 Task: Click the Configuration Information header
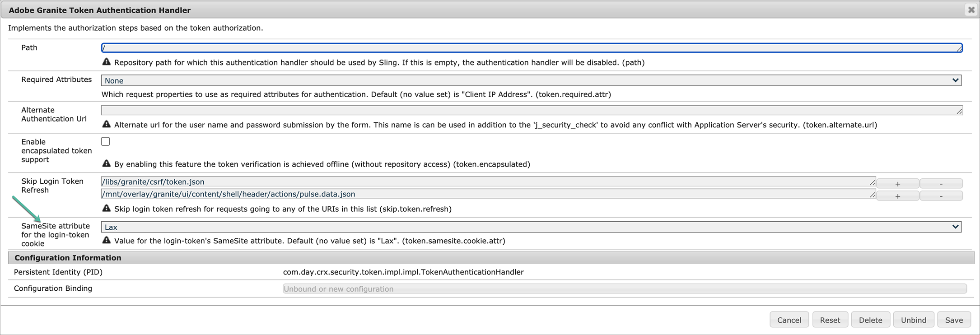[x=491, y=257]
